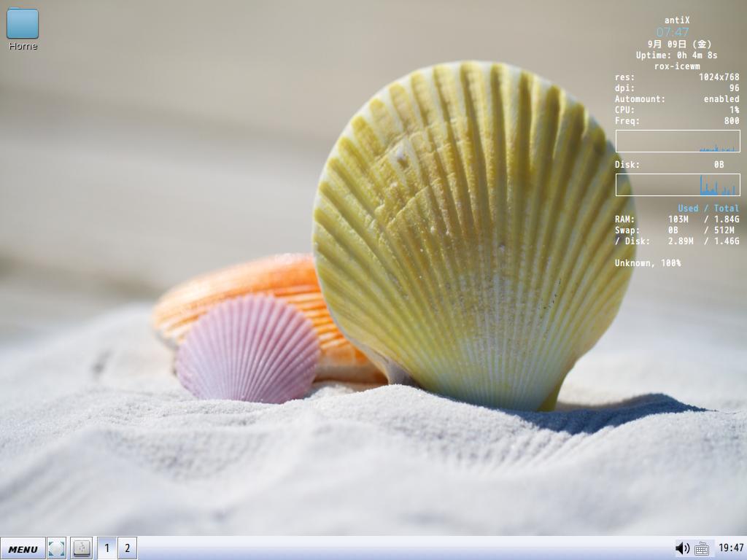Click the show desktop taskbar icon
Screen dimensions: 747x560
[x=57, y=548]
